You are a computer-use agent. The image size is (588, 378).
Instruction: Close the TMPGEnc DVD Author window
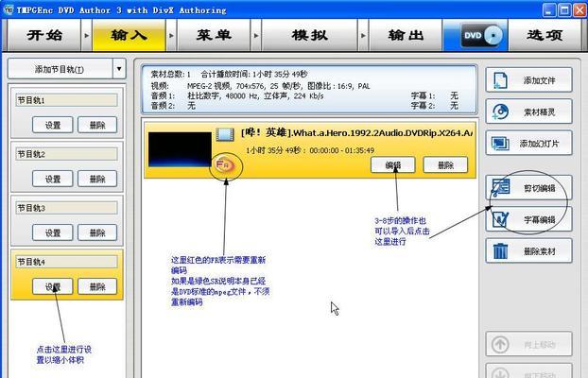(x=579, y=10)
